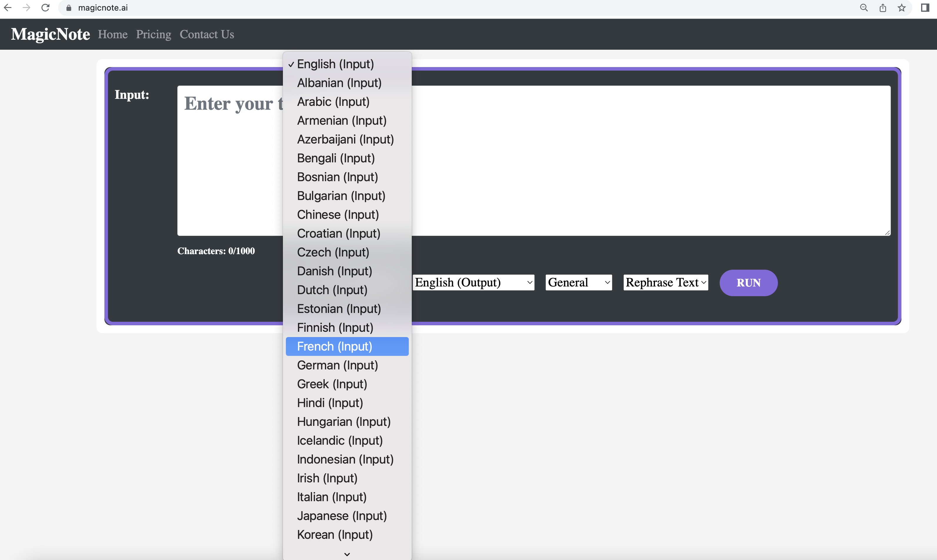Set input language to Hungarian (Input)
Screen dimensions: 937x560
(x=347, y=422)
